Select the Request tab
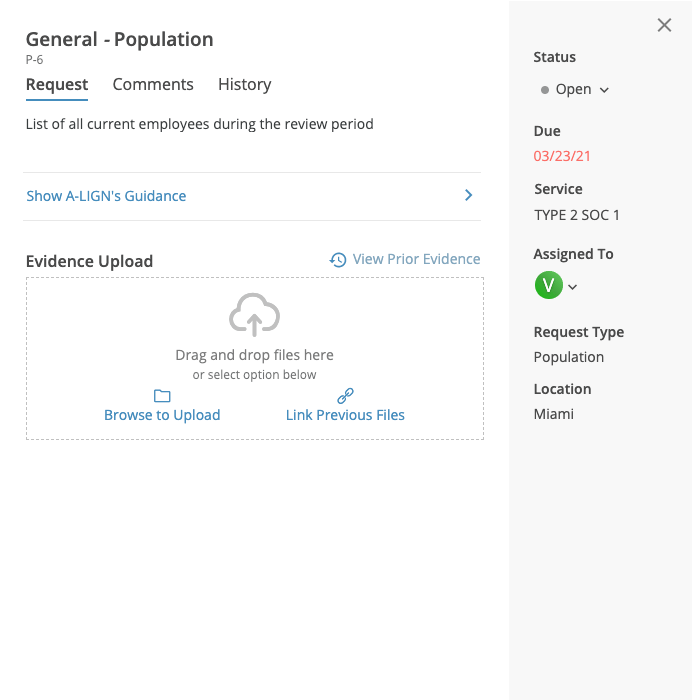692x700 pixels. [x=57, y=85]
